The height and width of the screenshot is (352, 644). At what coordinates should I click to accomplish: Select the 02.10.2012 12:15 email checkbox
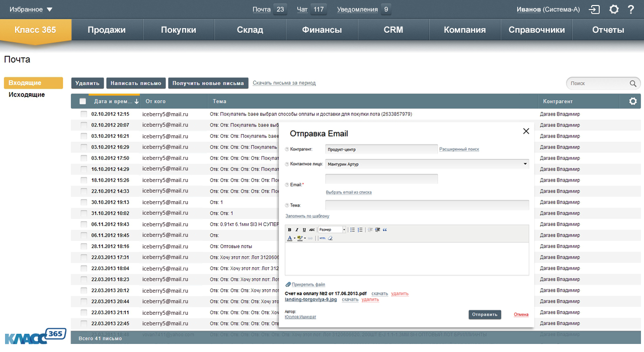84,114
